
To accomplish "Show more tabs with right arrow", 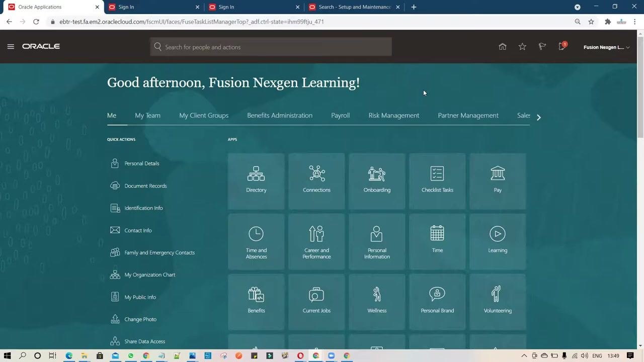I will (x=538, y=117).
